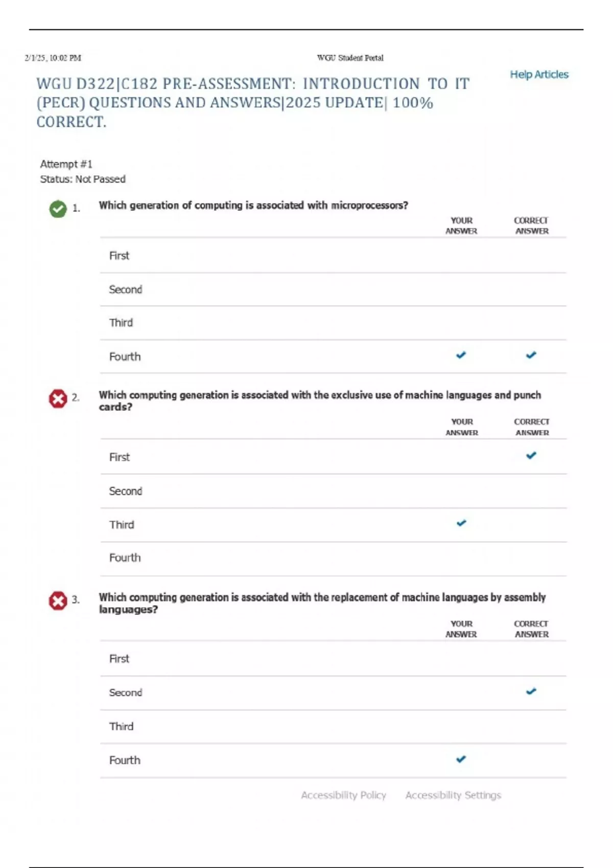Image resolution: width=613 pixels, height=868 pixels.
Task: Click the red incorrect icon for question 2
Action: click(58, 399)
